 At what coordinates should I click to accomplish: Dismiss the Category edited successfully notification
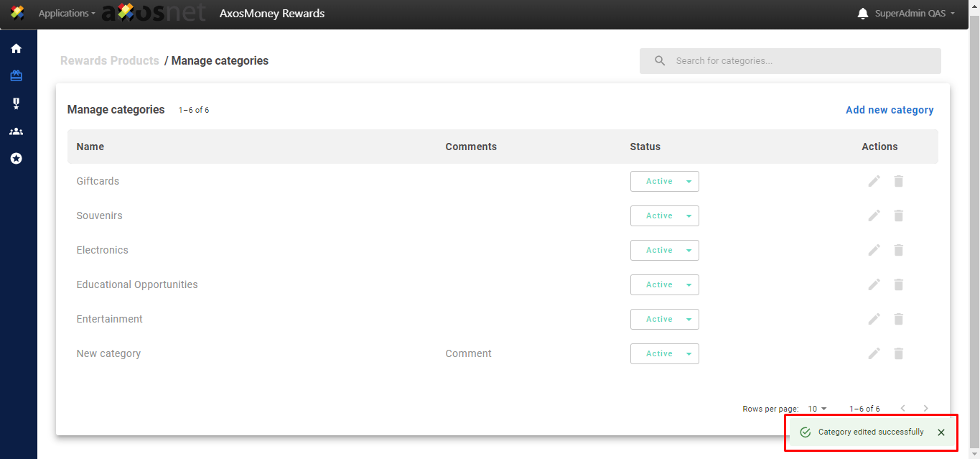(941, 432)
